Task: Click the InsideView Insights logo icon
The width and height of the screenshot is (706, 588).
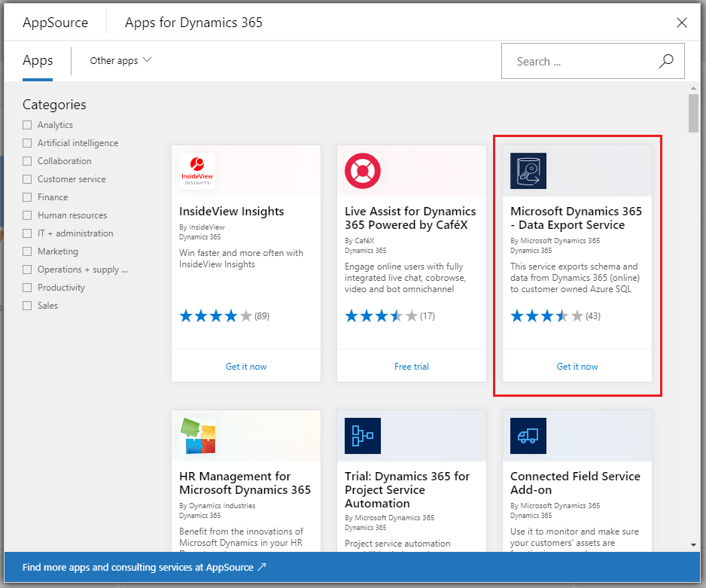Action: 197,171
